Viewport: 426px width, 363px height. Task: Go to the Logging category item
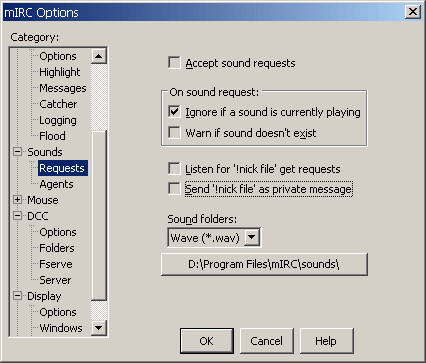point(58,120)
